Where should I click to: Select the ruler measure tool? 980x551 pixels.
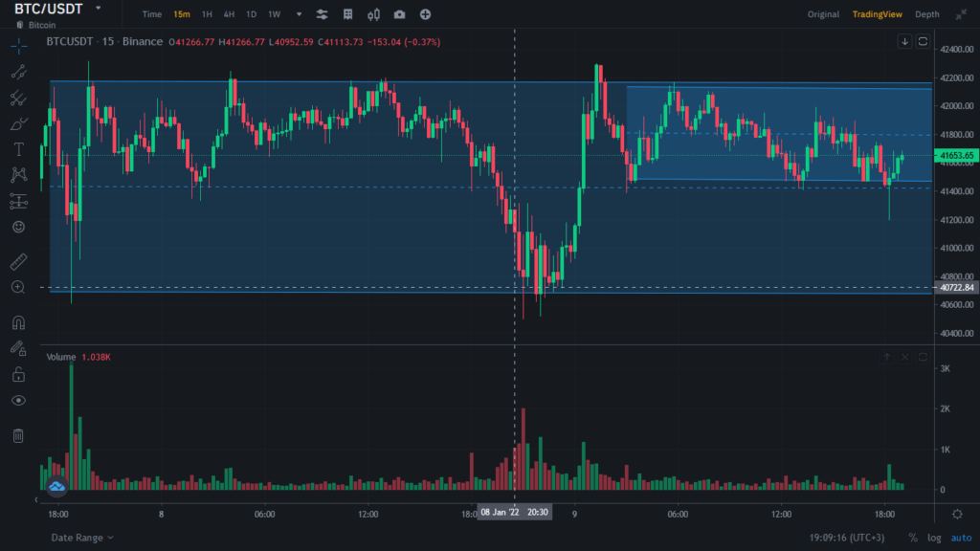[x=18, y=261]
